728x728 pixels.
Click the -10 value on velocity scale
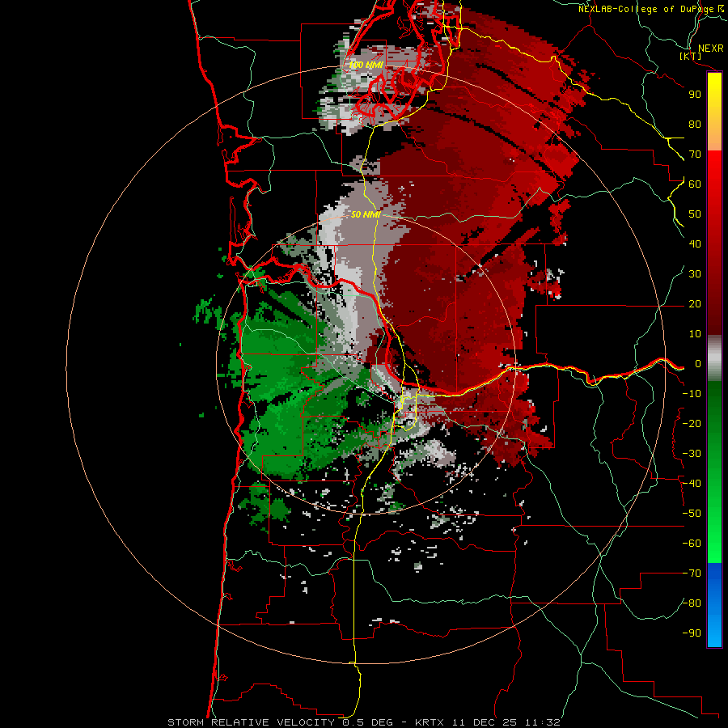click(692, 394)
